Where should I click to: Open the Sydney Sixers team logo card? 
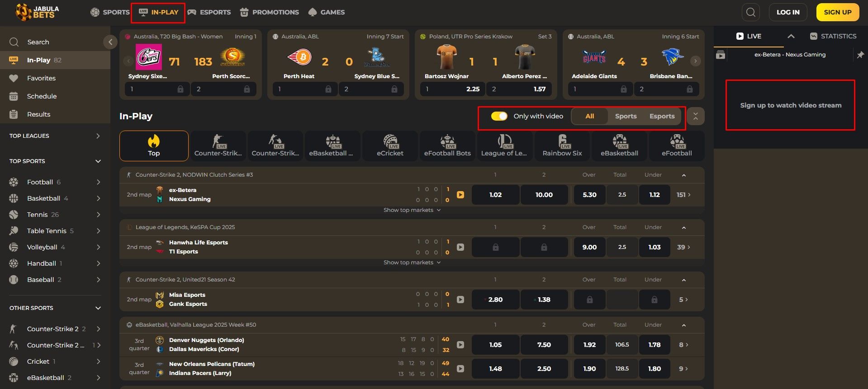click(x=149, y=57)
